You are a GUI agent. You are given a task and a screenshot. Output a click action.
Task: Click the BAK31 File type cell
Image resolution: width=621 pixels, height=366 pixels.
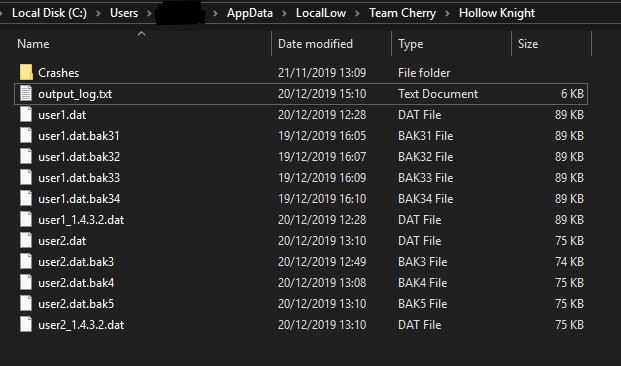(426, 136)
